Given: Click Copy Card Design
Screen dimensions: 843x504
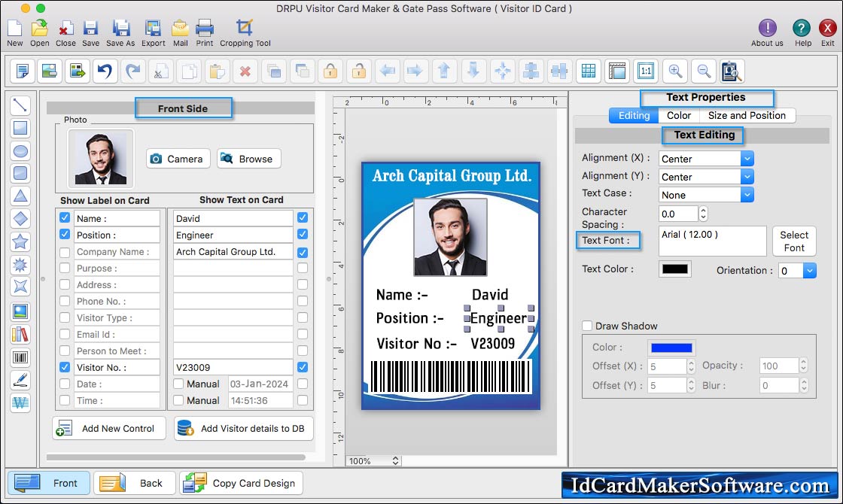Looking at the screenshot, I should 242,483.
